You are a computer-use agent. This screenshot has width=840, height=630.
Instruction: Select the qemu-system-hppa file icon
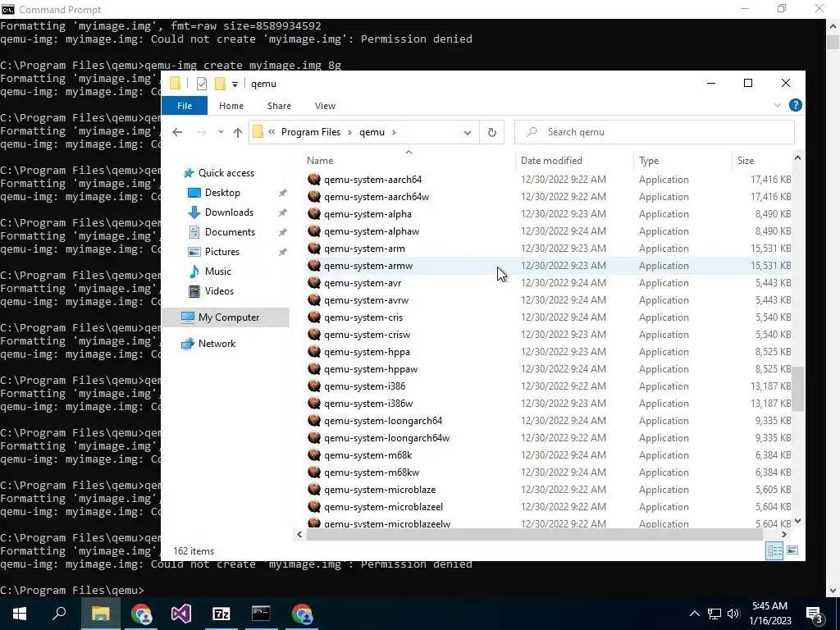pyautogui.click(x=314, y=351)
